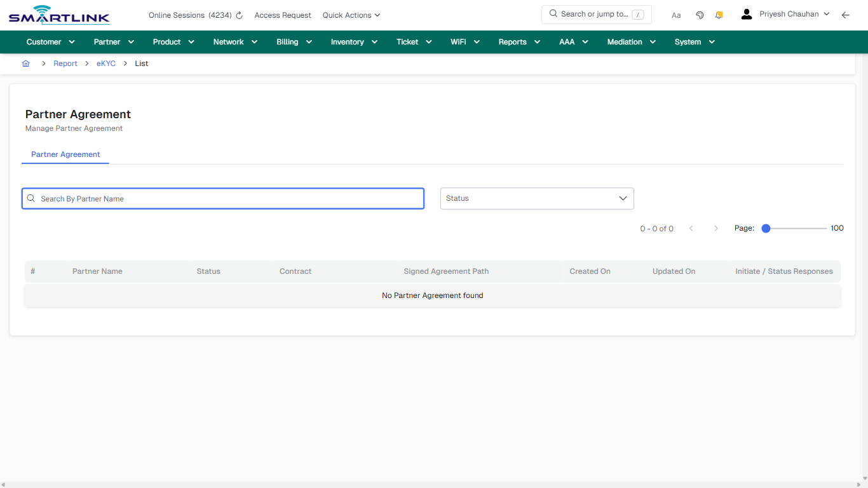Click the Access Request link
The image size is (868, 488).
(282, 15)
